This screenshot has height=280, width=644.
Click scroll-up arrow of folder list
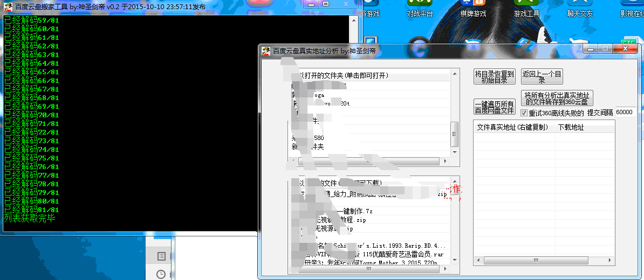click(x=454, y=74)
